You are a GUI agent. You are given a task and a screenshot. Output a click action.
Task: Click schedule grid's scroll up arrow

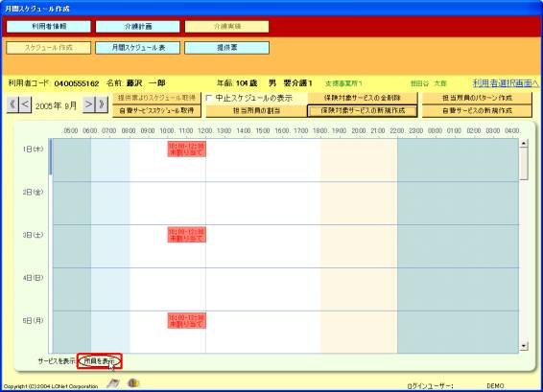pos(524,143)
